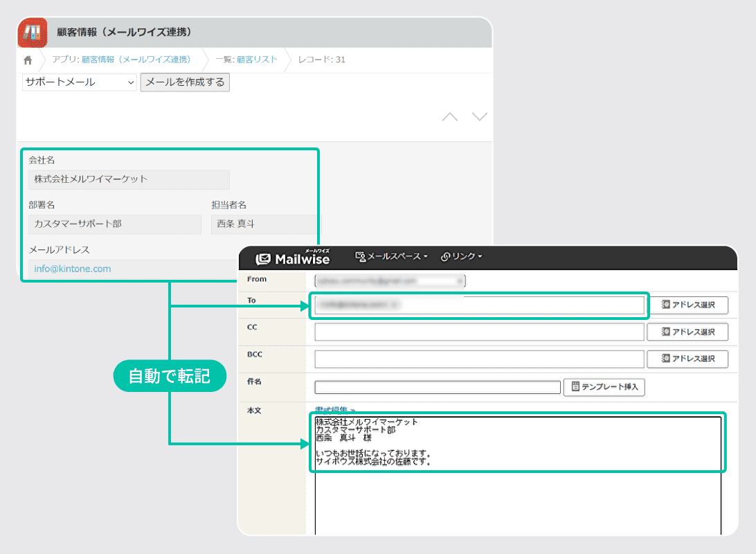Open the info@kintone.com email link

pos(71,269)
